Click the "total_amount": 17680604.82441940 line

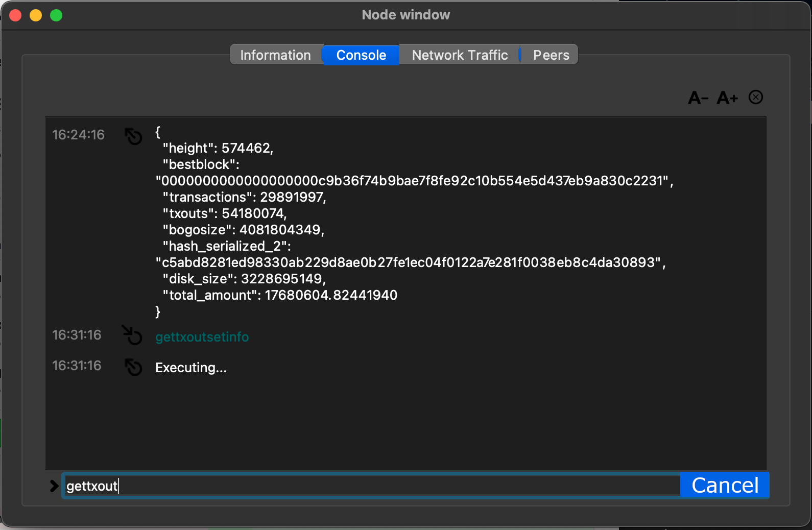click(280, 295)
